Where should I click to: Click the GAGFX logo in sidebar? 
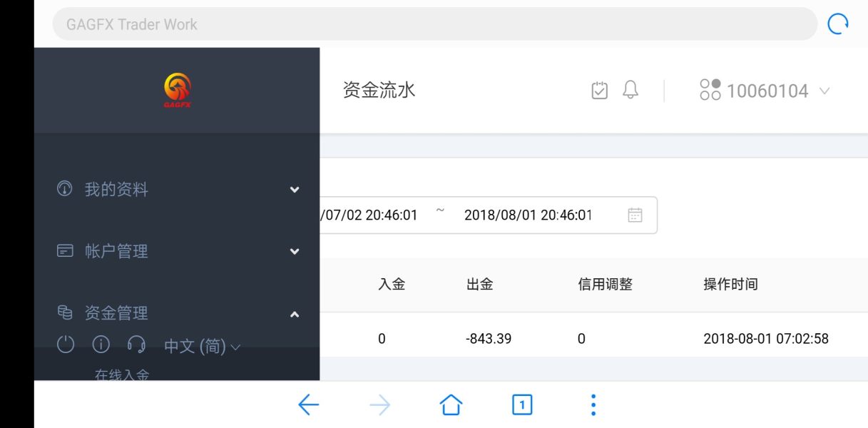click(178, 91)
